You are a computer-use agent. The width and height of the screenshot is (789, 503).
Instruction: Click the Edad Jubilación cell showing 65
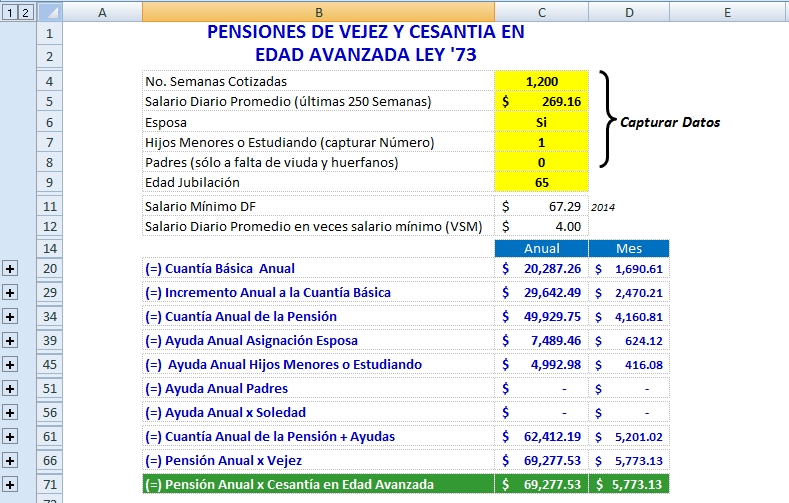point(541,182)
